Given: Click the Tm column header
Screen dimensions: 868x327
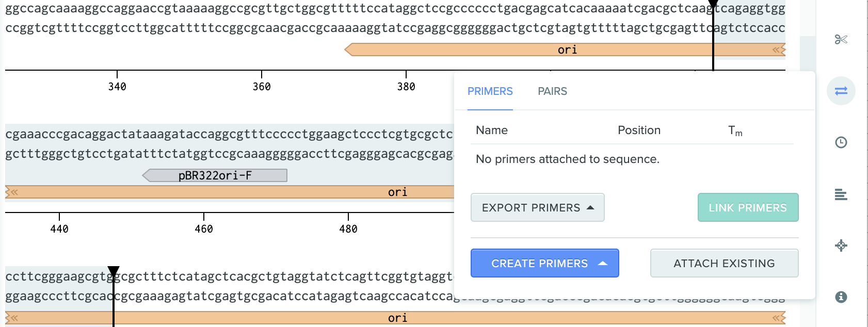Looking at the screenshot, I should tap(735, 131).
